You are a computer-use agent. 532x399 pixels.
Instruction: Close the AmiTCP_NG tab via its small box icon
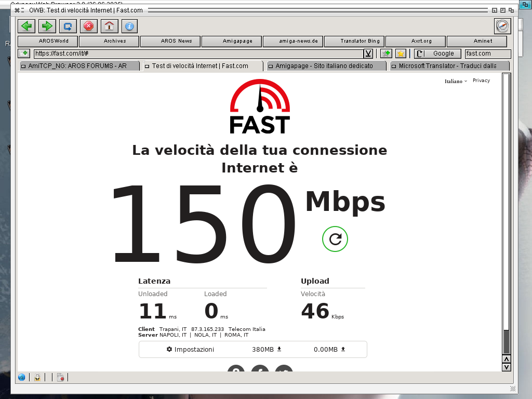[23, 66]
